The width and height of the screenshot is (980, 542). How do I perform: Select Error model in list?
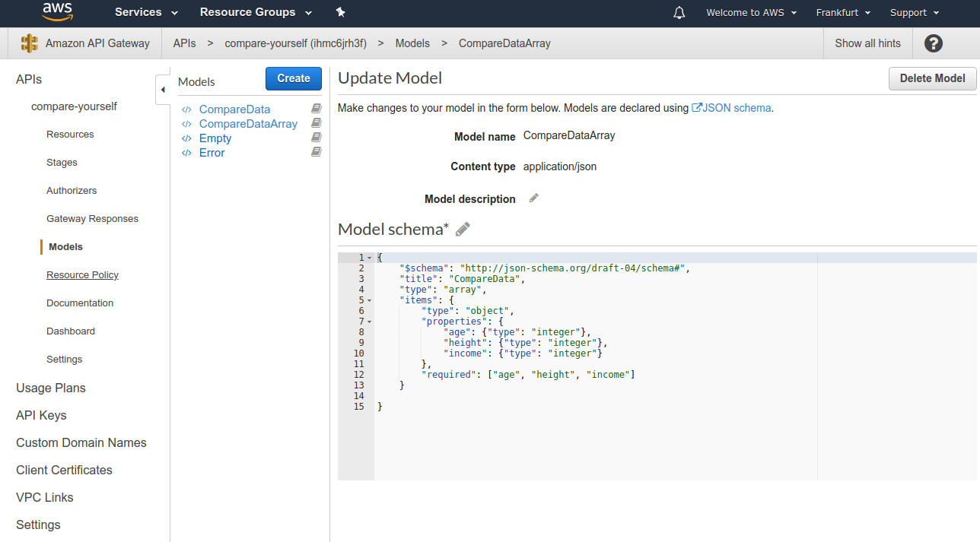(212, 153)
